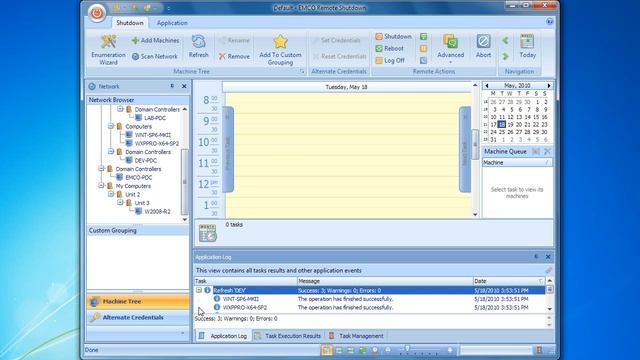Click Add Machines in ribbon

[x=155, y=40]
